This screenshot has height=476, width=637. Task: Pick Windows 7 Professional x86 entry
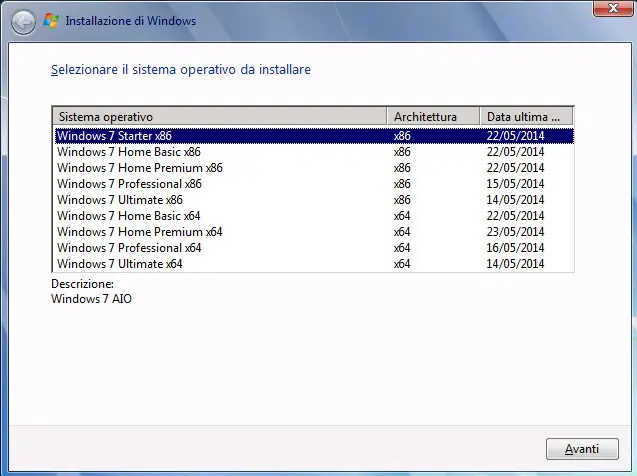(x=314, y=184)
